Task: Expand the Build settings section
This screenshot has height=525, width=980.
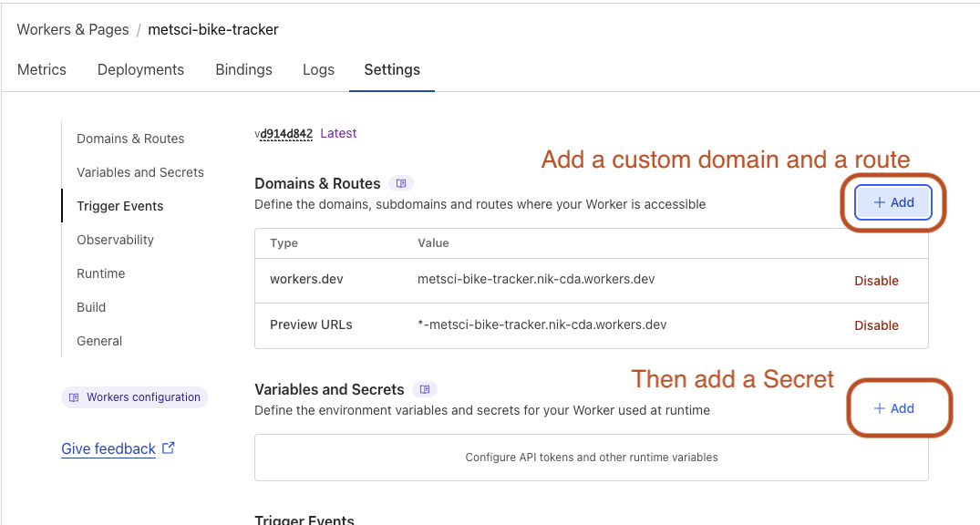Action: [x=91, y=307]
